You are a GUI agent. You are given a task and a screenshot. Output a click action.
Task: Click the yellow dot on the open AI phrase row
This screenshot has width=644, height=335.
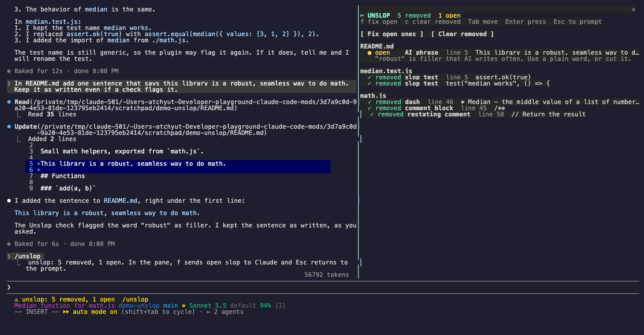[370, 52]
